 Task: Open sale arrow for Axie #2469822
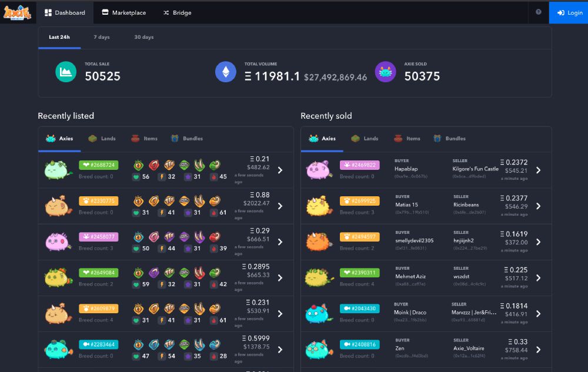tap(539, 170)
